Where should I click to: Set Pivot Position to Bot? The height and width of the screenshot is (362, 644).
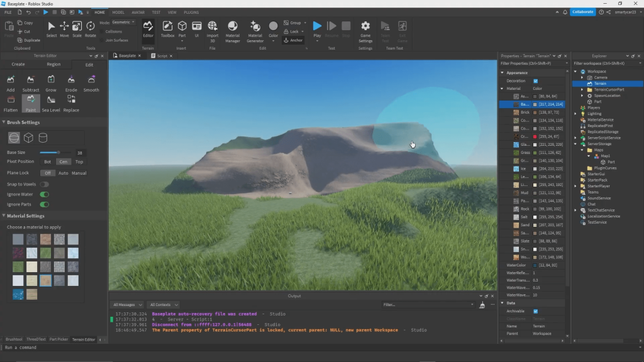coord(48,162)
